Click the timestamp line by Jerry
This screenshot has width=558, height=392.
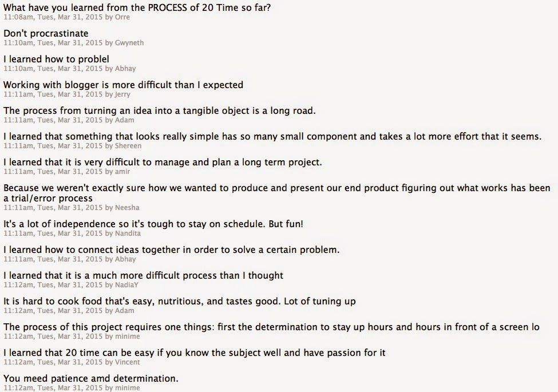click(x=67, y=95)
